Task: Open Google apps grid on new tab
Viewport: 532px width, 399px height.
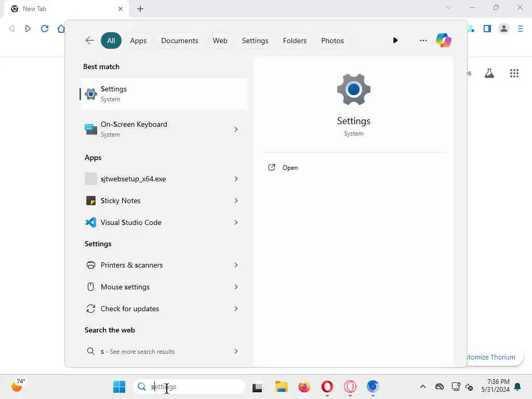Action: [x=514, y=73]
